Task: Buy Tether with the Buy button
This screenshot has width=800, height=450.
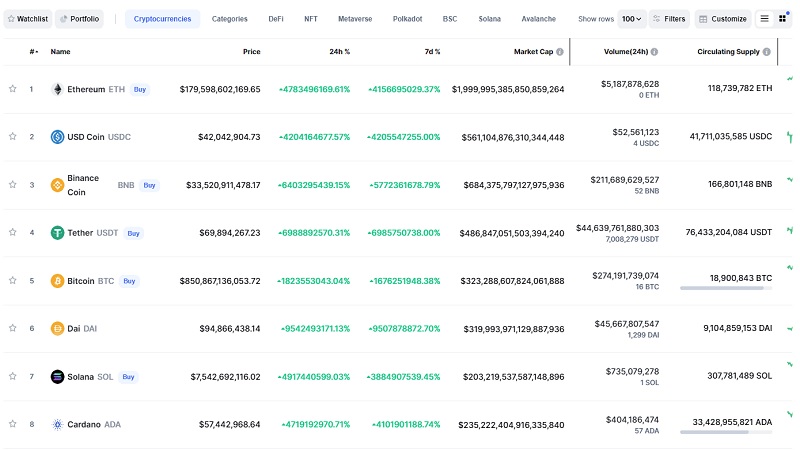Action: tap(134, 233)
